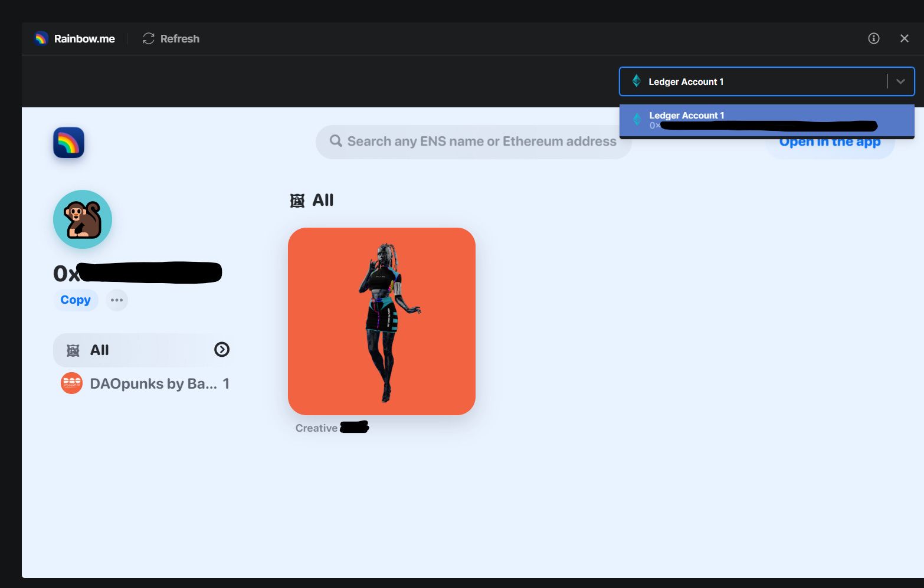Click the DAOpunks collection orange icon
The width and height of the screenshot is (924, 588).
72,384
